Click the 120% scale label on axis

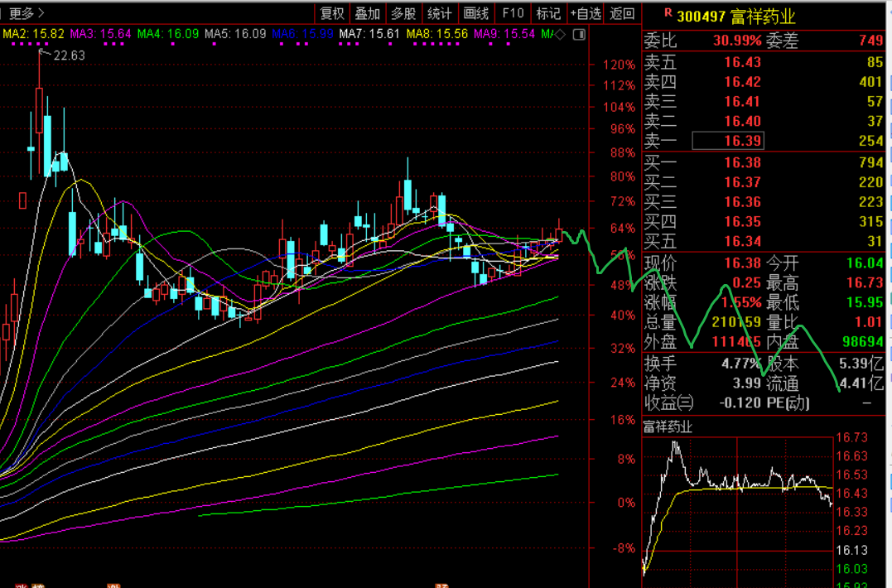tap(619, 65)
